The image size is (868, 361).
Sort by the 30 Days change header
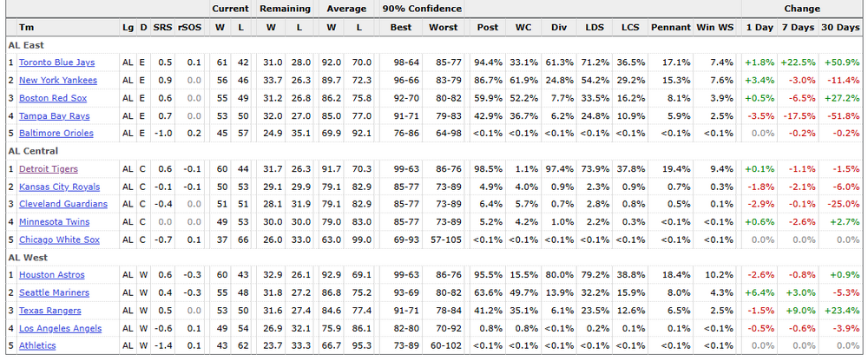click(x=840, y=28)
